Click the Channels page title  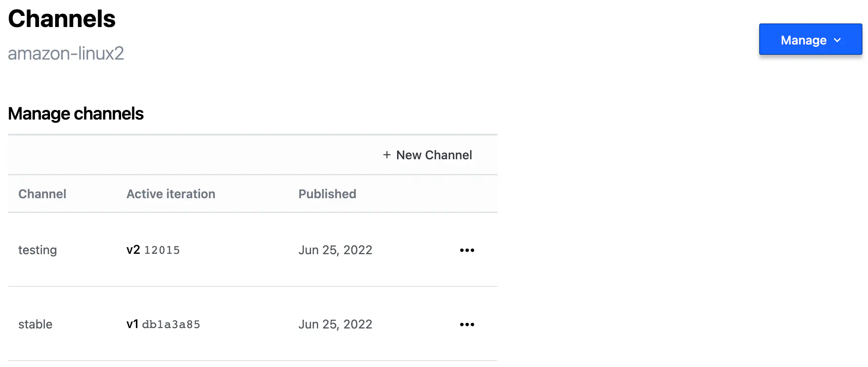point(62,19)
